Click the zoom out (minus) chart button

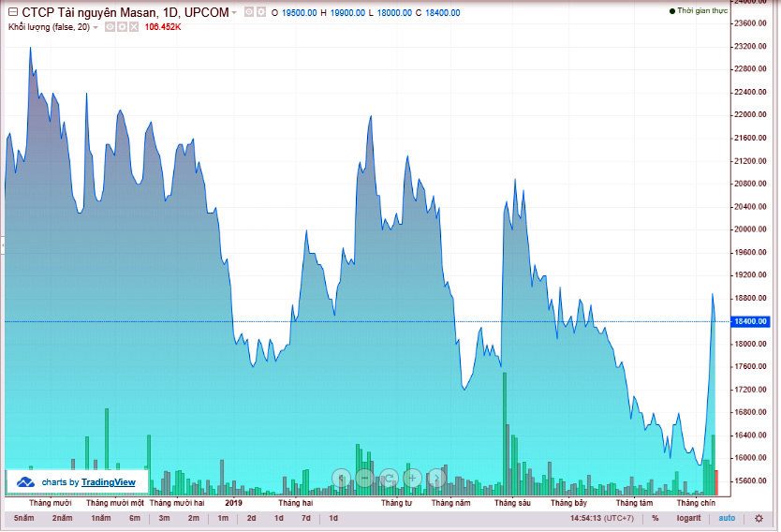(364, 479)
